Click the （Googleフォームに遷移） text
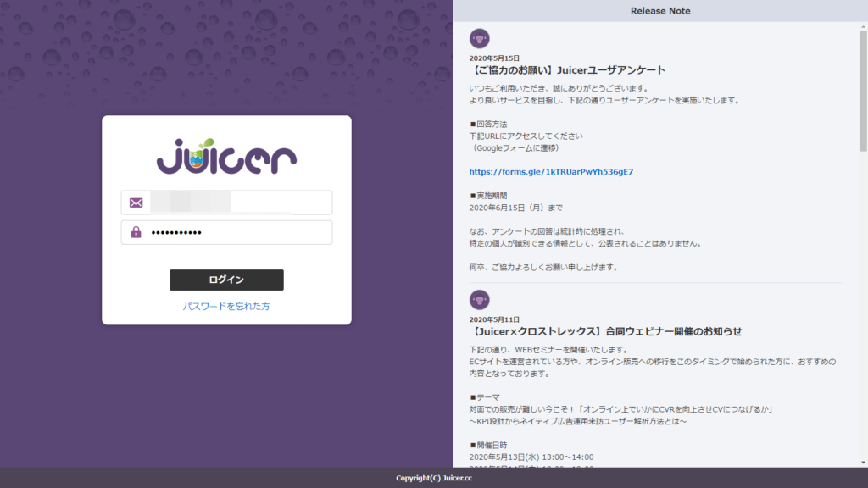Image resolution: width=868 pixels, height=488 pixels. [516, 147]
